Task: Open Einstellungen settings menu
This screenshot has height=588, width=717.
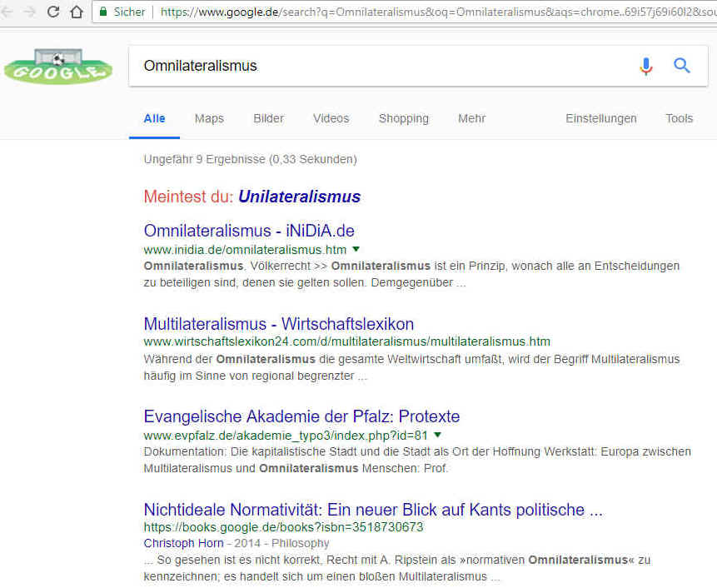Action: pos(601,118)
